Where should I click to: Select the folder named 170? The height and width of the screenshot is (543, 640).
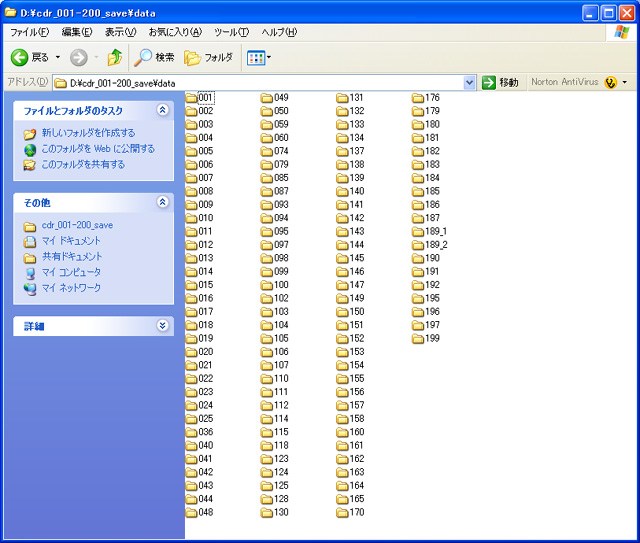click(356, 513)
